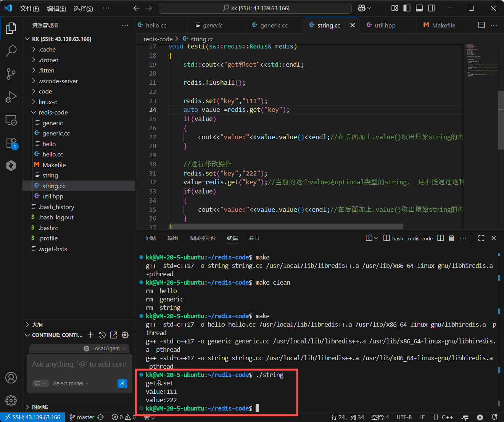Screen dimensions: 504x422
Task: Close the terminal panel
Action: coord(494,238)
